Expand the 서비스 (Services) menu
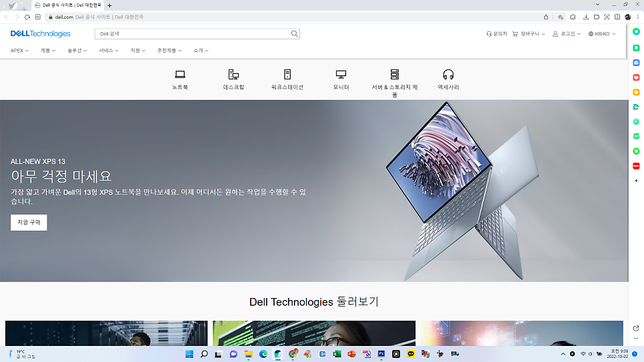644x362 pixels. pos(109,51)
